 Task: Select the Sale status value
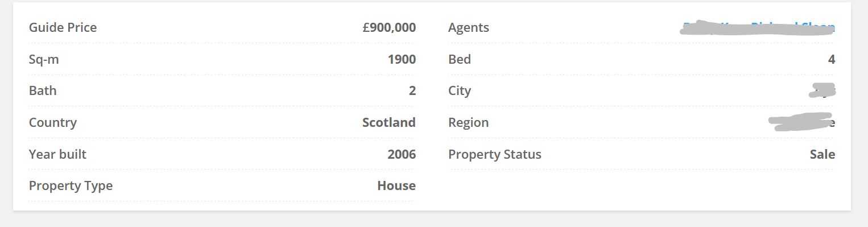click(x=822, y=154)
